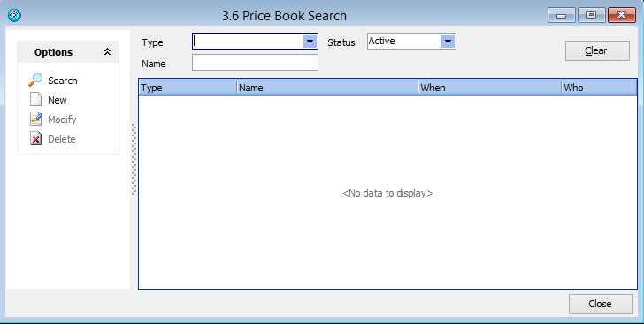Click the Options panel header title
This screenshot has height=324, width=644.
[53, 52]
